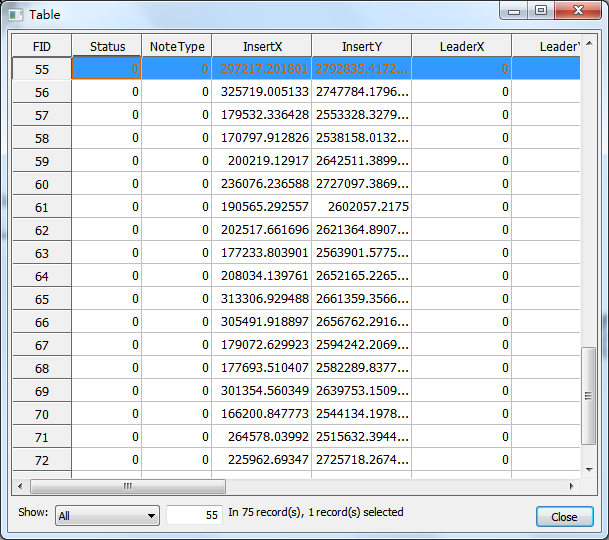Image resolution: width=609 pixels, height=540 pixels.
Task: Select the NoteType column header
Action: (x=176, y=46)
